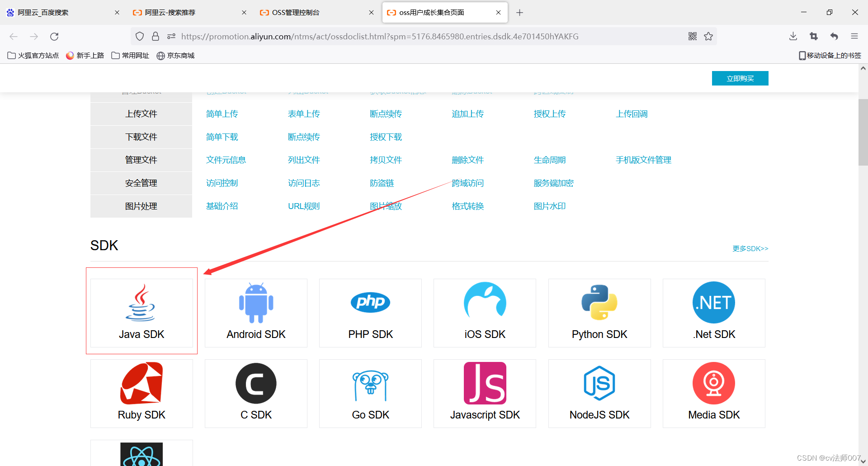This screenshot has height=466, width=868.
Task: Open the URL规则 link
Action: pos(304,206)
